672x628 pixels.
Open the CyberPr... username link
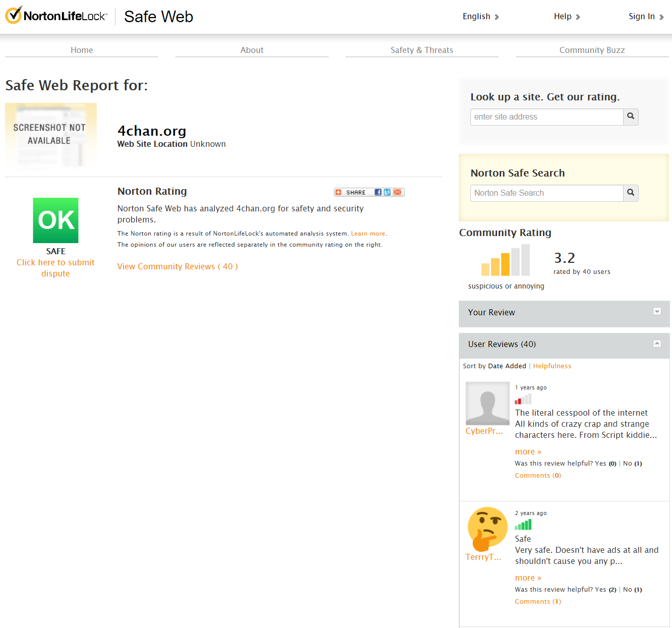click(484, 431)
